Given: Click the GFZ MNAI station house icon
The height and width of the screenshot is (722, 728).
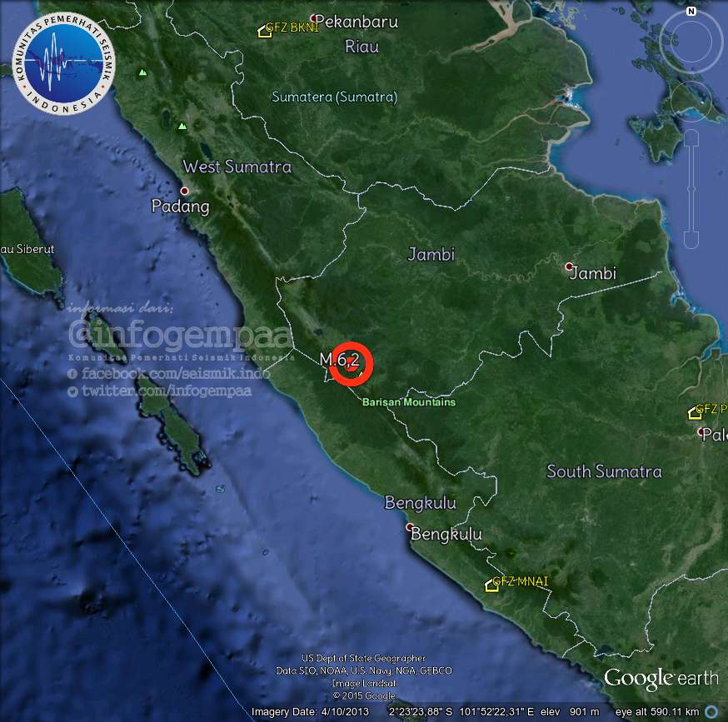Looking at the screenshot, I should (x=491, y=585).
